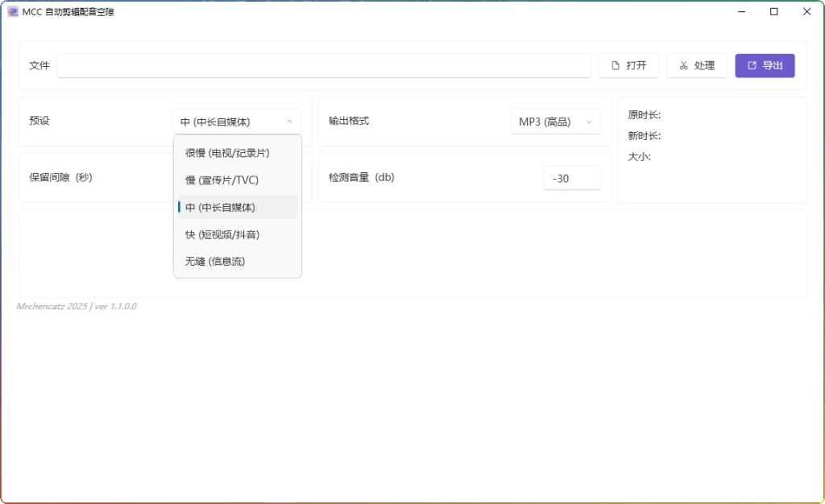This screenshot has height=504, width=825.
Task: Click the chevron on the 预设 combo box
Action: point(290,121)
